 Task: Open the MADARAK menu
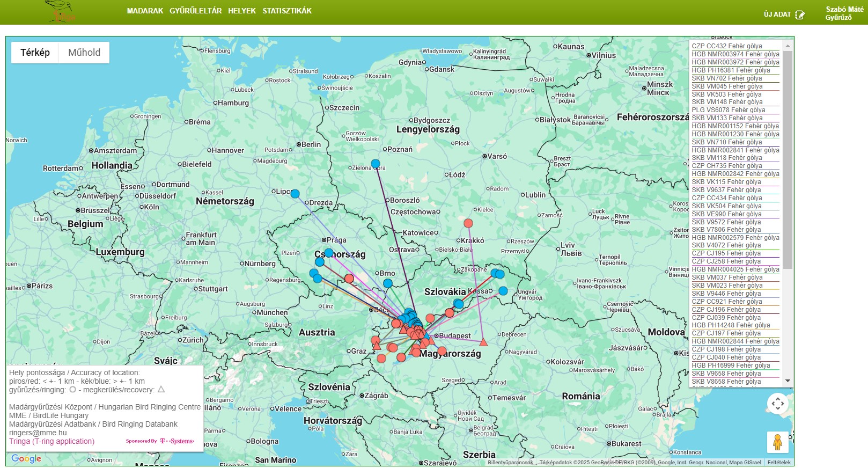(145, 11)
